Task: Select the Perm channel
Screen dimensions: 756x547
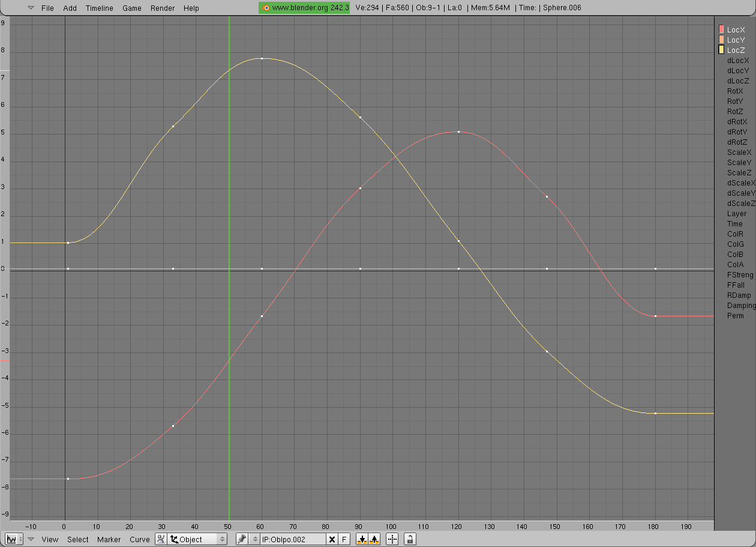Action: pyautogui.click(x=735, y=315)
